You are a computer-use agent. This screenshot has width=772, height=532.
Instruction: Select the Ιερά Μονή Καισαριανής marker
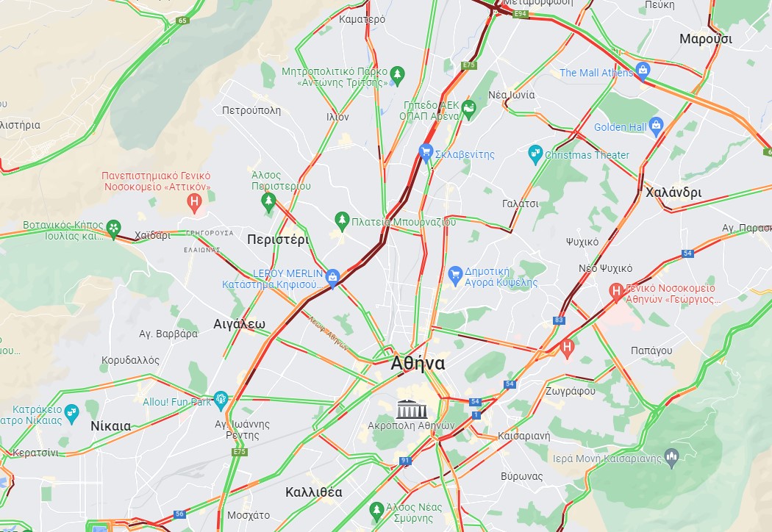click(x=671, y=458)
